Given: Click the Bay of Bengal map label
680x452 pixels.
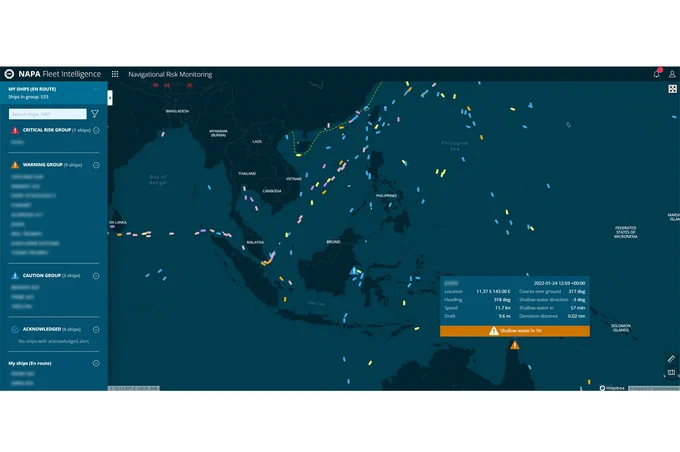Looking at the screenshot, I should click(x=158, y=180).
